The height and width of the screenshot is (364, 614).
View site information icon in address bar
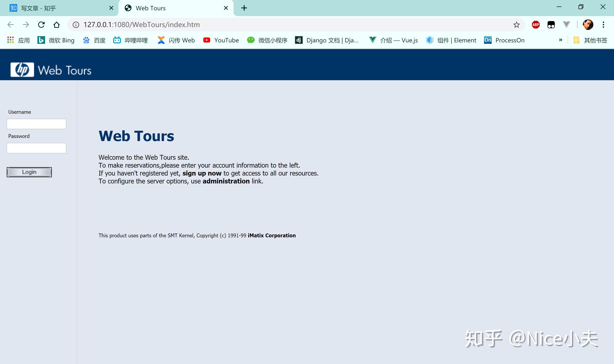(76, 24)
